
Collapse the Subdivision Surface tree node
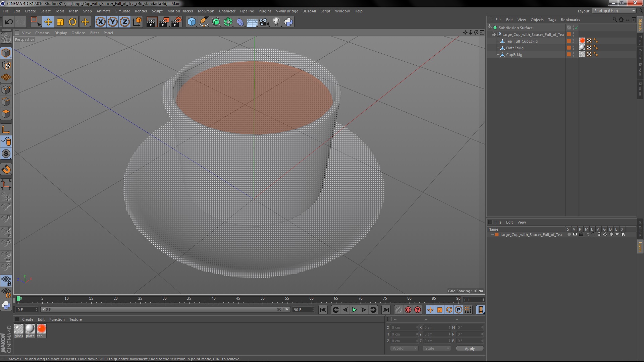click(x=490, y=28)
